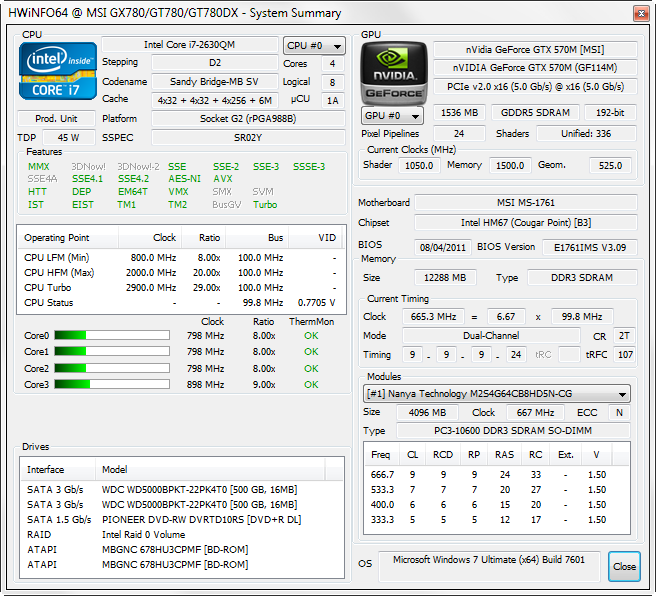Click the Turbo feature label

pos(265,205)
